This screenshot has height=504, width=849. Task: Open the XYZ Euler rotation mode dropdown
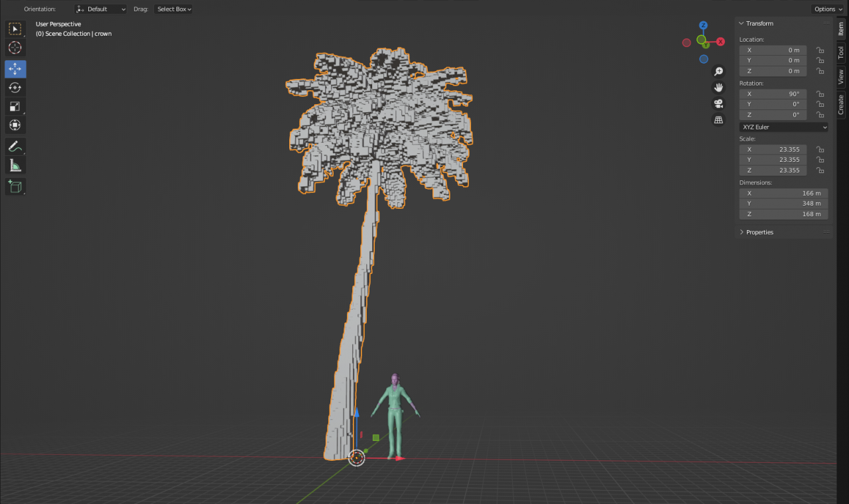point(784,127)
